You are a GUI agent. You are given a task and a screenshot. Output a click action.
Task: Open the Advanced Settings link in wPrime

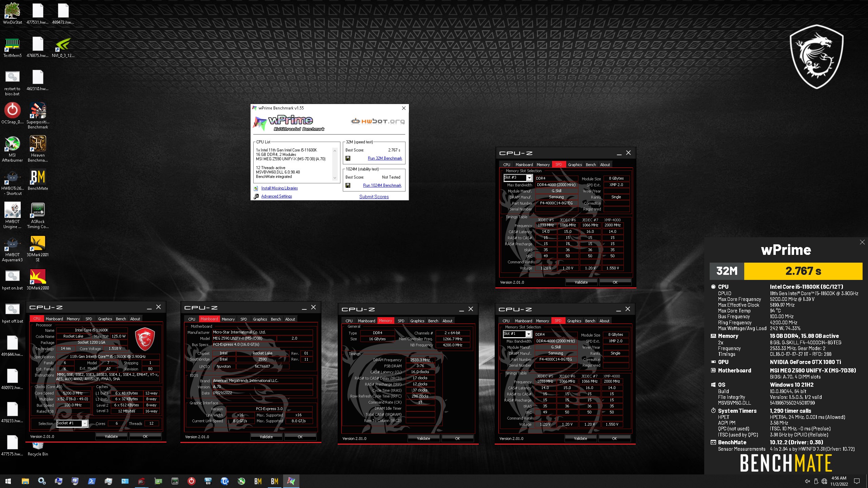(x=276, y=196)
